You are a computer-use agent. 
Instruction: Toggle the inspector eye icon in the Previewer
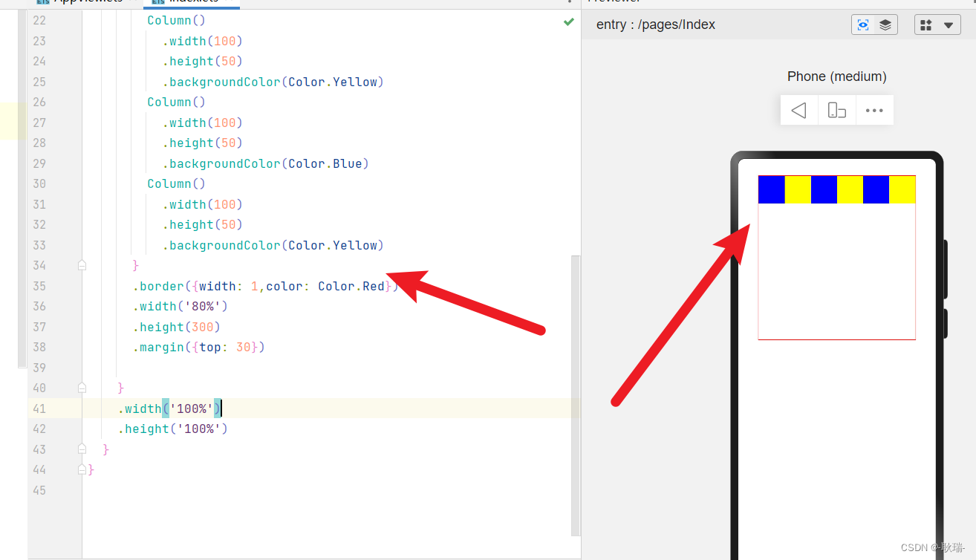[863, 25]
